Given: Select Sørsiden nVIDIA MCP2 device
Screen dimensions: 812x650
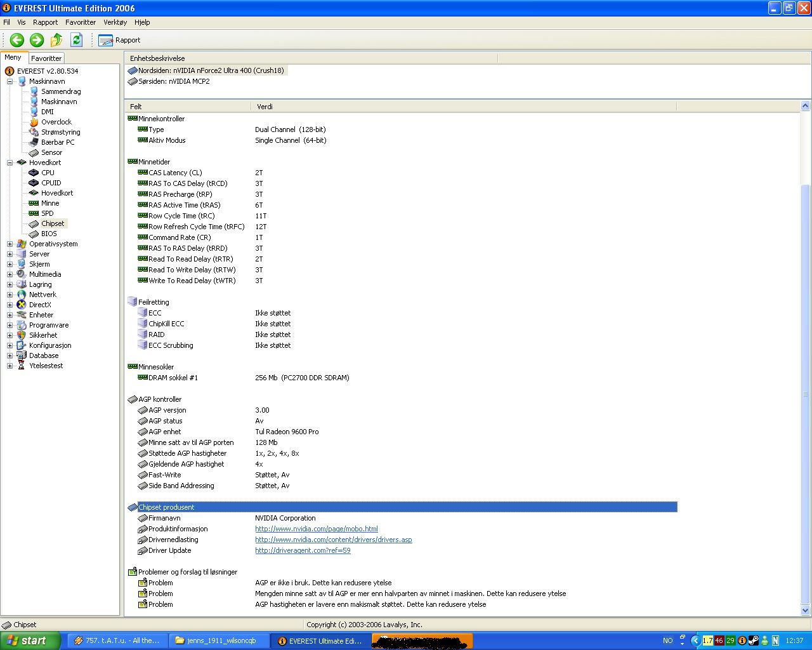Looking at the screenshot, I should point(169,81).
